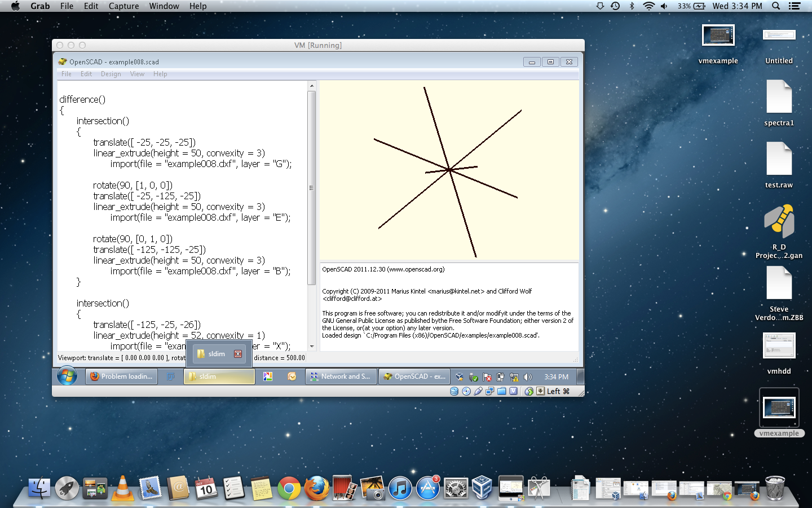Open the Network and Sharing taskbar button
Screen dimensions: 812x508
pos(340,376)
